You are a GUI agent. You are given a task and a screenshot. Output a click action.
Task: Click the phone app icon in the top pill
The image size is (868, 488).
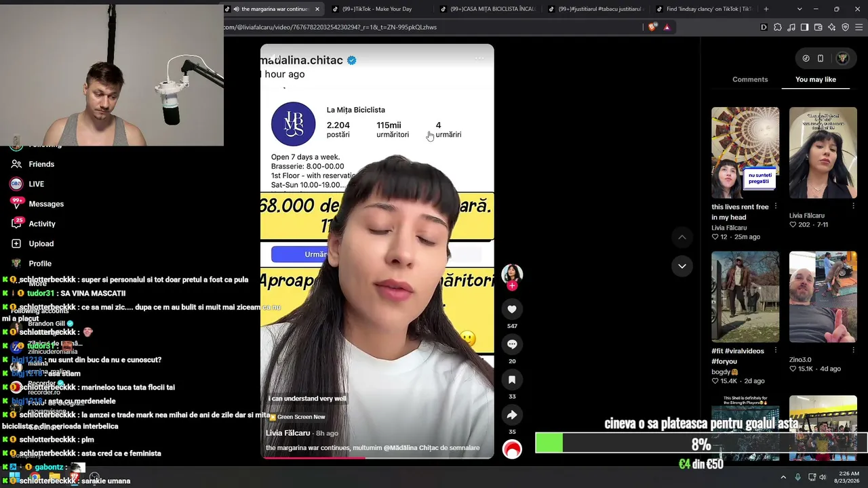821,58
